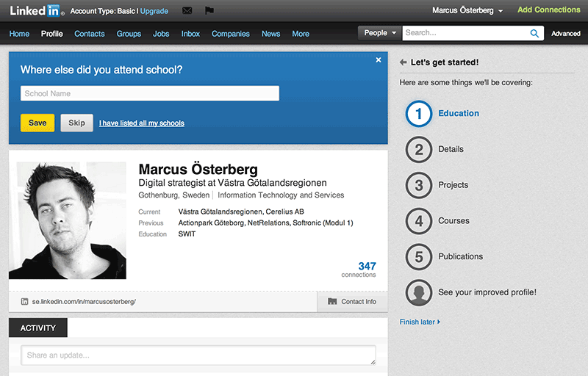The width and height of the screenshot is (588, 376).
Task: Open the Inbox menu
Action: tap(190, 34)
